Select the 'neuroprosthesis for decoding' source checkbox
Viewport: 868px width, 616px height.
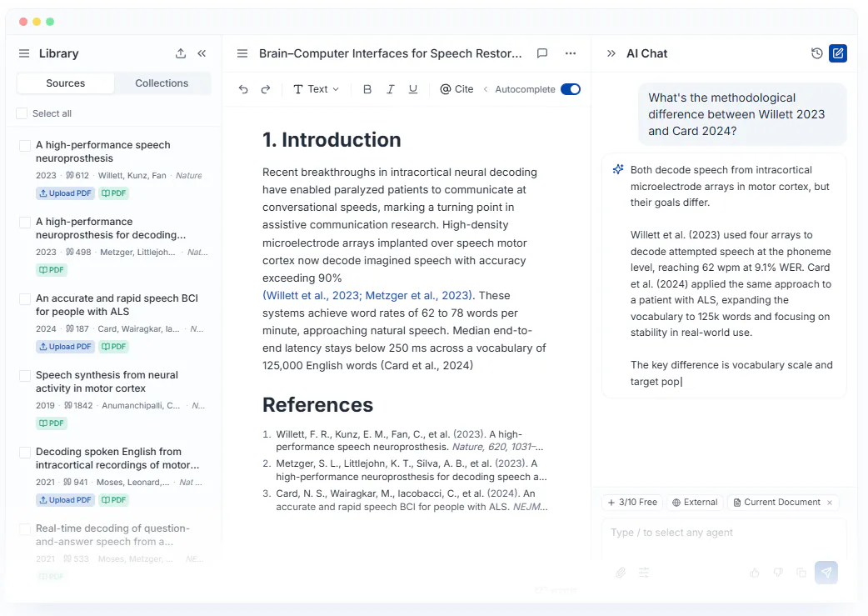[25, 222]
